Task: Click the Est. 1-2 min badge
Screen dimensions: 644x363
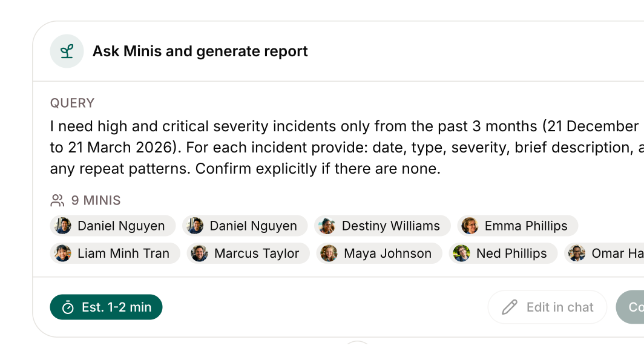Action: click(x=107, y=307)
